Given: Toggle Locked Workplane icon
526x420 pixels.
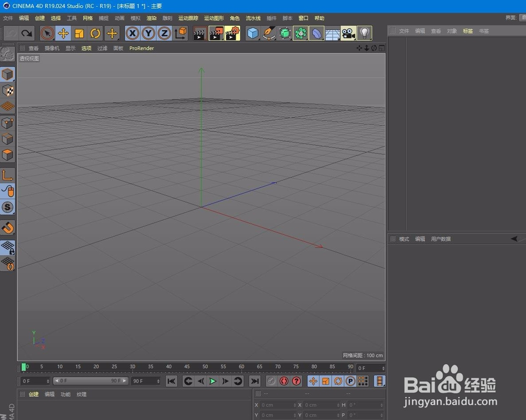Looking at the screenshot, I should [x=7, y=248].
